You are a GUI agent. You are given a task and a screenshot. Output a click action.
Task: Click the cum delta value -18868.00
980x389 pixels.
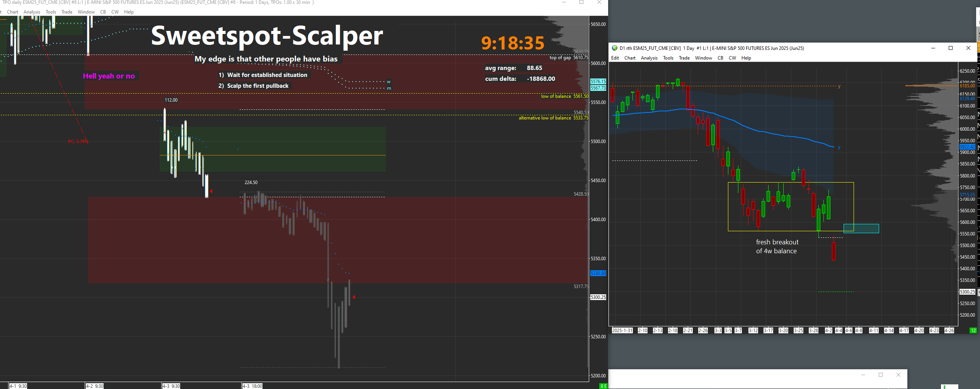(x=541, y=79)
